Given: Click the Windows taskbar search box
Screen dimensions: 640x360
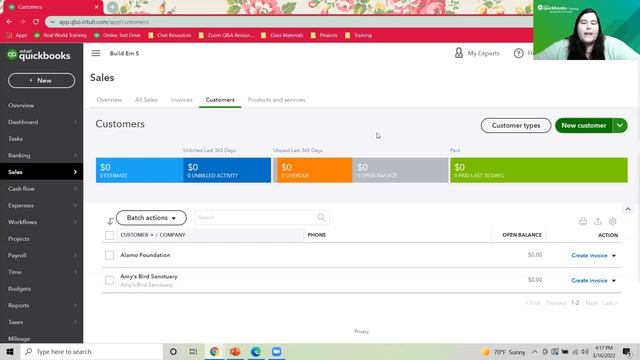Looking at the screenshot, I should (x=92, y=351).
